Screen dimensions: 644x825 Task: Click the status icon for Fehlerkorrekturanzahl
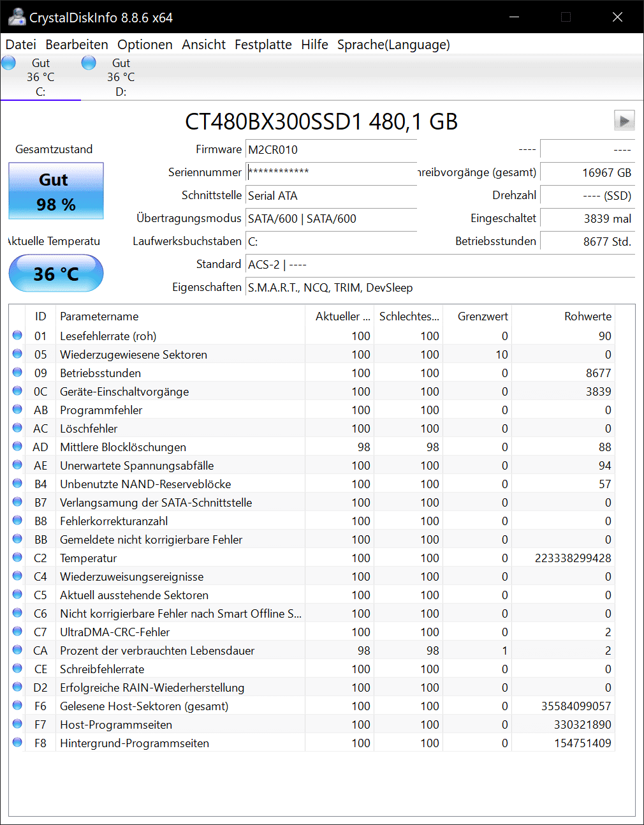[17, 520]
